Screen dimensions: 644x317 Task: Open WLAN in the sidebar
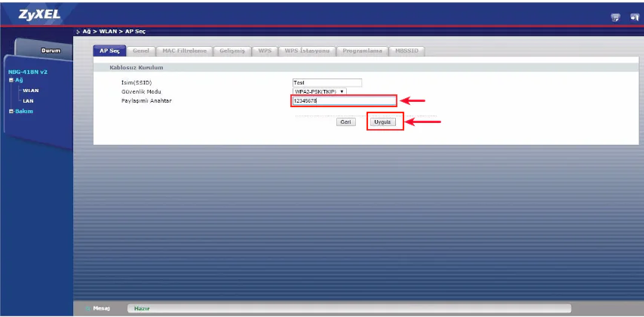click(x=31, y=91)
